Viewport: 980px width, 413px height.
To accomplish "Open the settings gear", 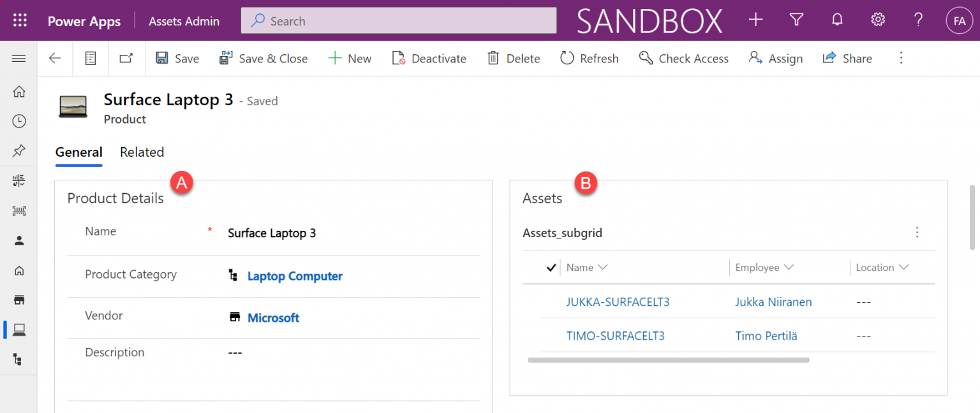I will click(878, 20).
